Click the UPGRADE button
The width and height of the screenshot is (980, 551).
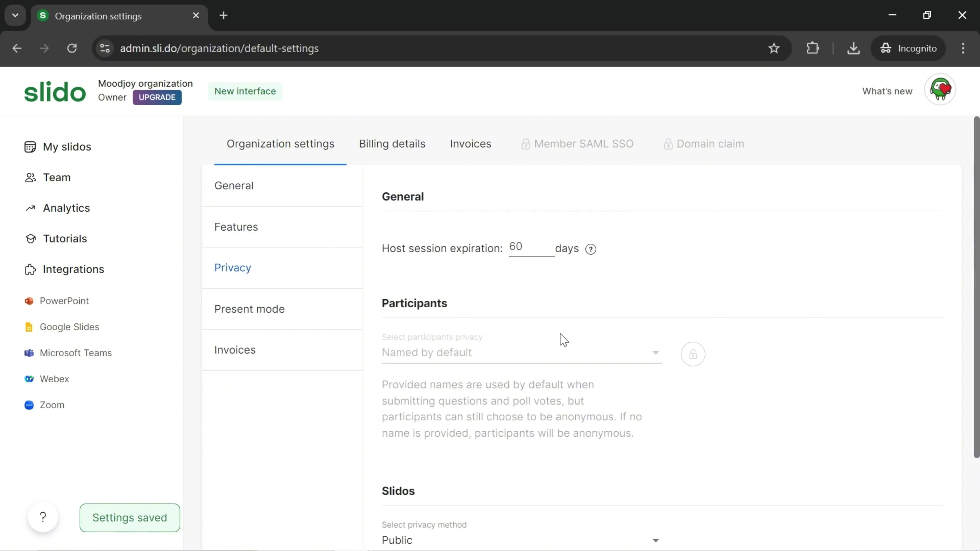(x=157, y=97)
